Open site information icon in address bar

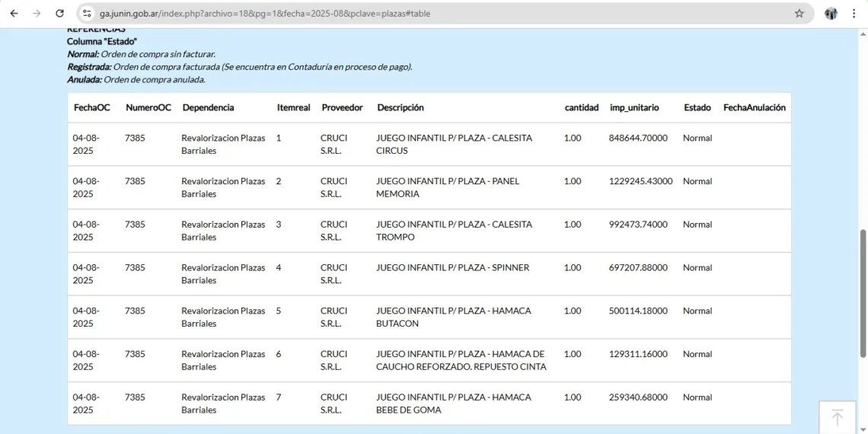point(87,13)
